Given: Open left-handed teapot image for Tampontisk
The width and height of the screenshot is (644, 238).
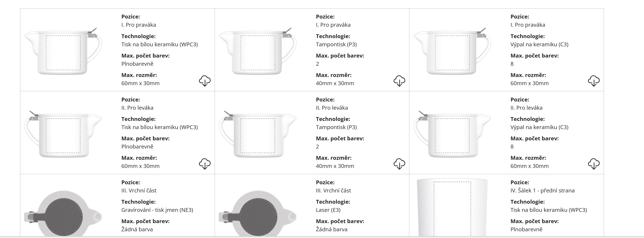Looking at the screenshot, I should [x=257, y=134].
